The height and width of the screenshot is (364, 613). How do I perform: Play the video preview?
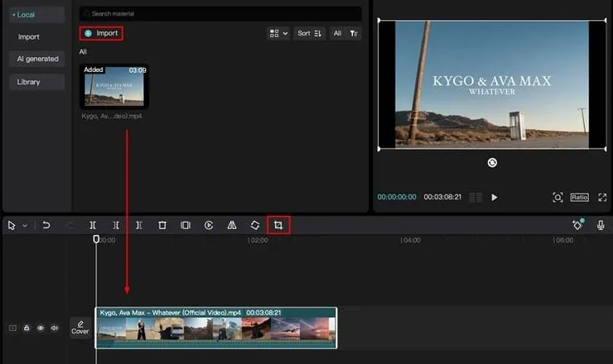(495, 198)
